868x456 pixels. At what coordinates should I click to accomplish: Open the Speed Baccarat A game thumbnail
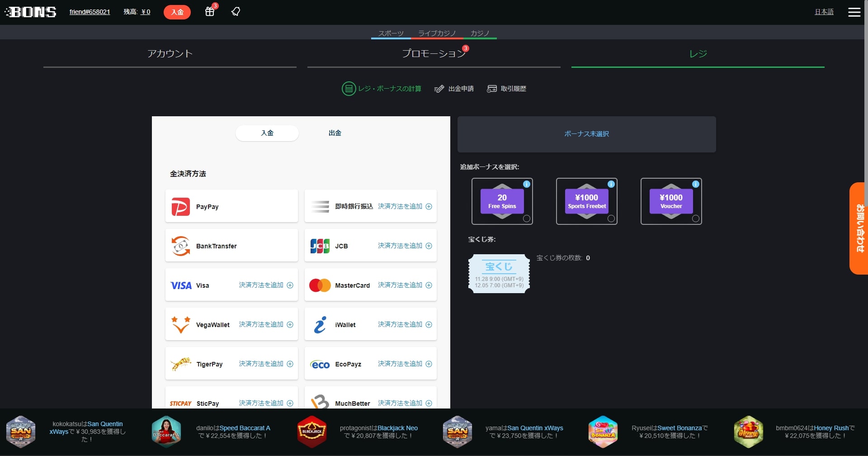(x=166, y=432)
